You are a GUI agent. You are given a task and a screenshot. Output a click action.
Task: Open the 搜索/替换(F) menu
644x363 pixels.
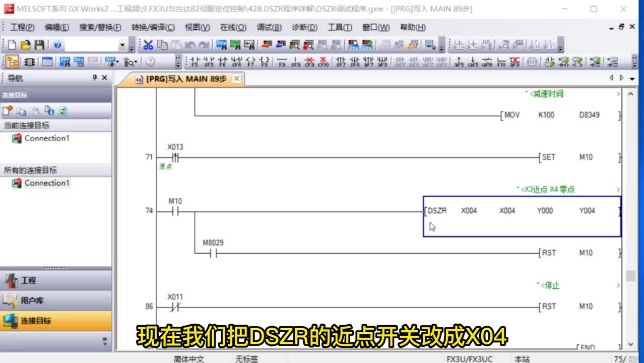point(100,27)
